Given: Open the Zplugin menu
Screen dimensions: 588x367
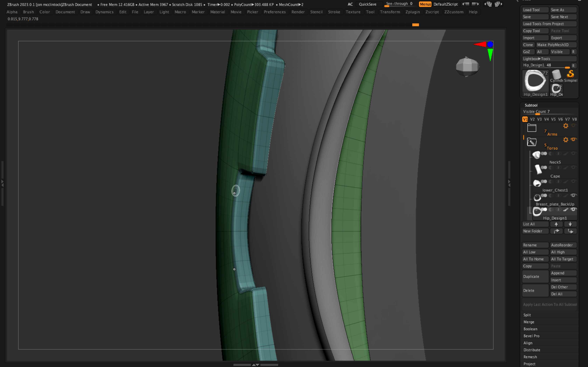Looking at the screenshot, I should pyautogui.click(x=413, y=12).
